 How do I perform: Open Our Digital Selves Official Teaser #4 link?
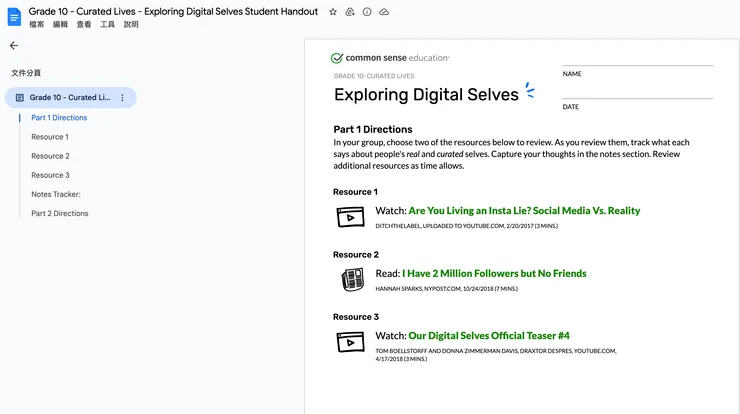[x=489, y=336]
